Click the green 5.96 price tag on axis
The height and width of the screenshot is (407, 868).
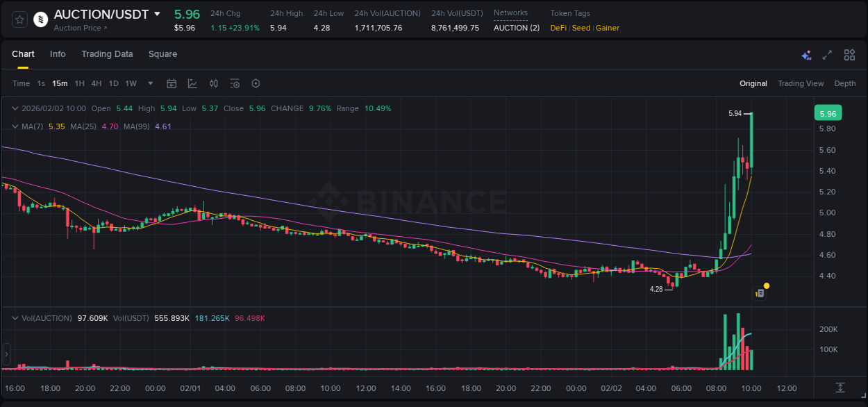[827, 112]
